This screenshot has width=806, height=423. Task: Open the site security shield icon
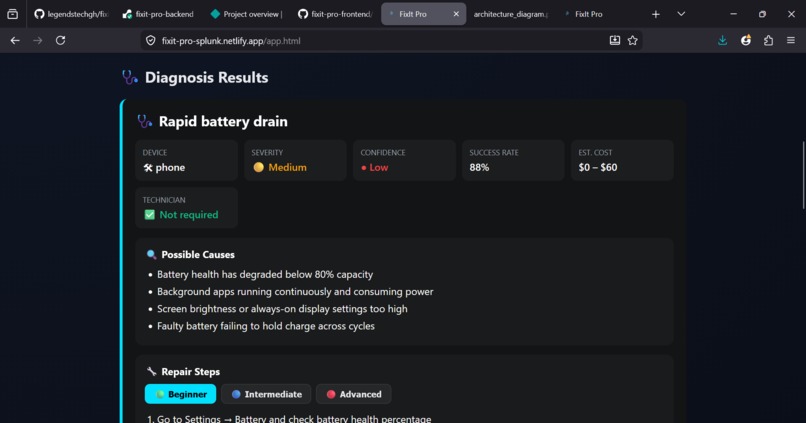coord(151,41)
